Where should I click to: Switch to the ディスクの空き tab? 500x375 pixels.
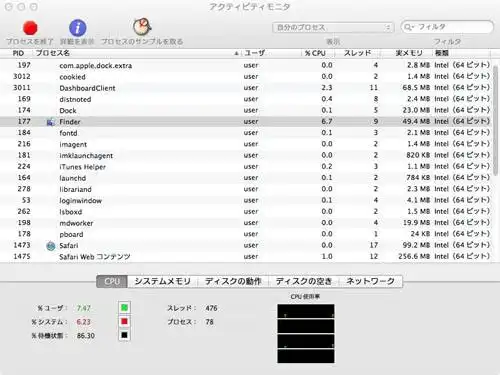point(304,281)
